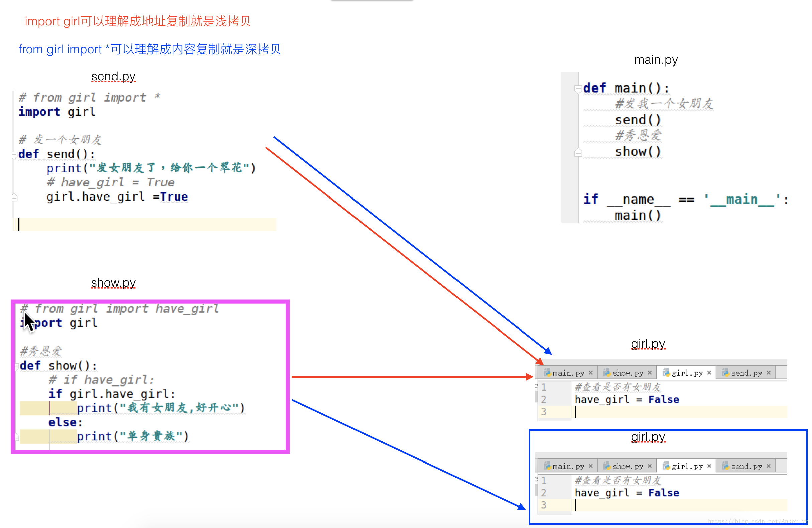
Task: Click fold end marker beside girl.have_girl =True
Action: (15, 197)
